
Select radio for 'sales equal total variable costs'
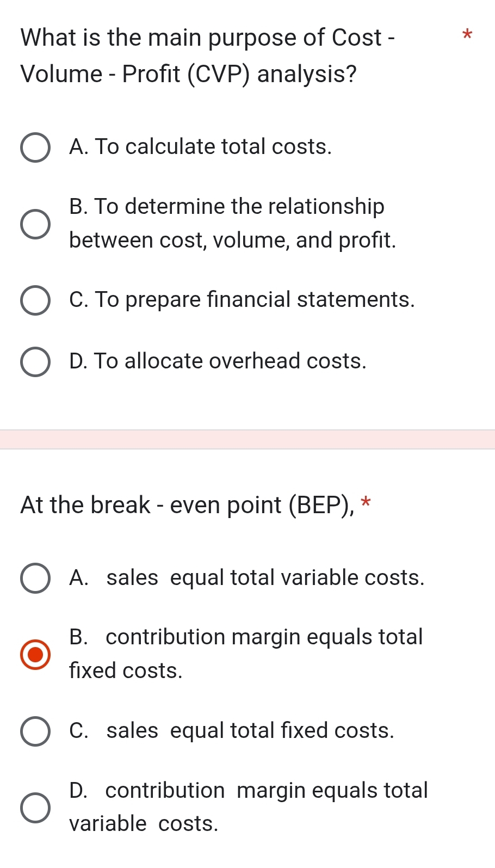[35, 578]
